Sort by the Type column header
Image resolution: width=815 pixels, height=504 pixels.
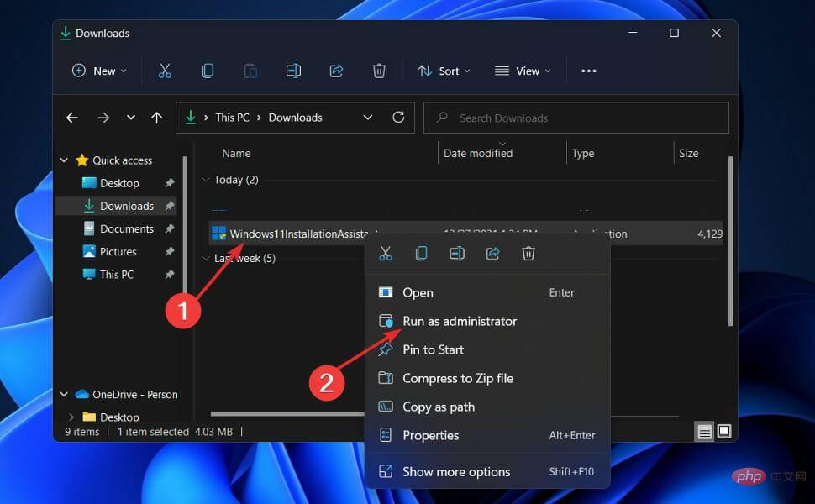point(582,153)
